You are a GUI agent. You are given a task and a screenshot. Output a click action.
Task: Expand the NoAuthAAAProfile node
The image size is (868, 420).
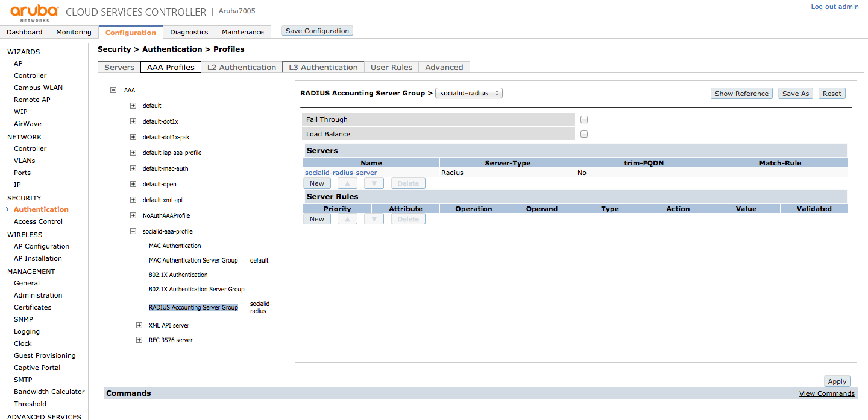pos(133,215)
